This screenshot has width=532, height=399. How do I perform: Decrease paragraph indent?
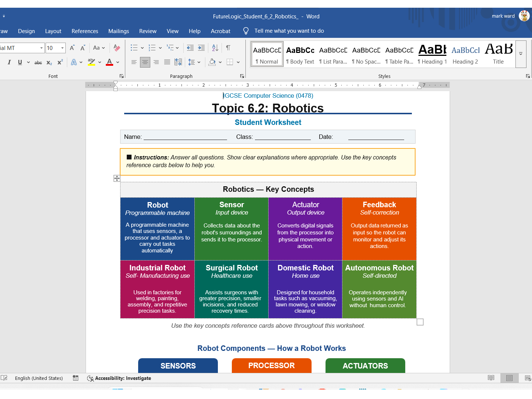point(190,48)
